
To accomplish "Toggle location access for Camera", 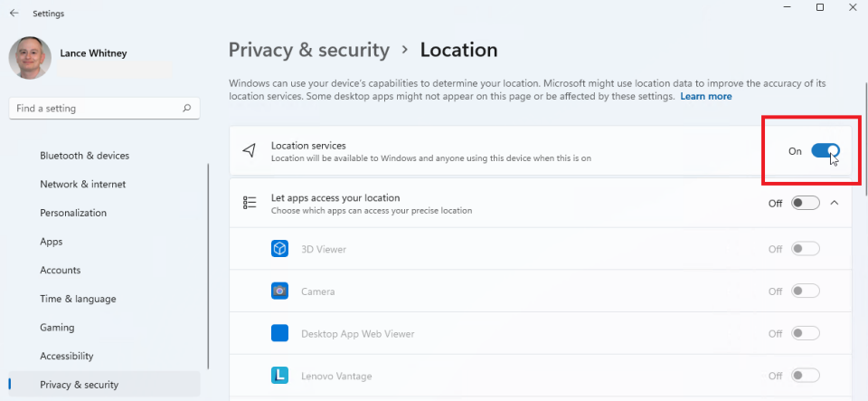I will (806, 291).
